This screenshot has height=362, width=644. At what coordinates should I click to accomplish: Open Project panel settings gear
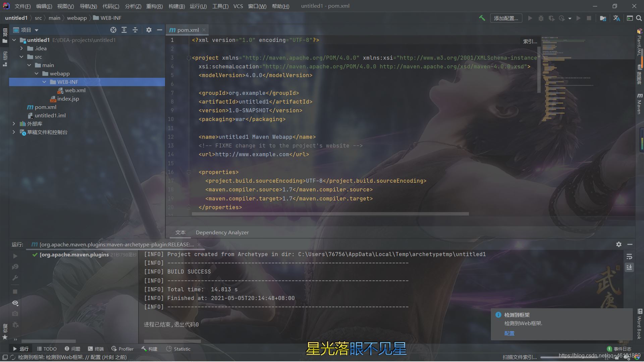149,30
